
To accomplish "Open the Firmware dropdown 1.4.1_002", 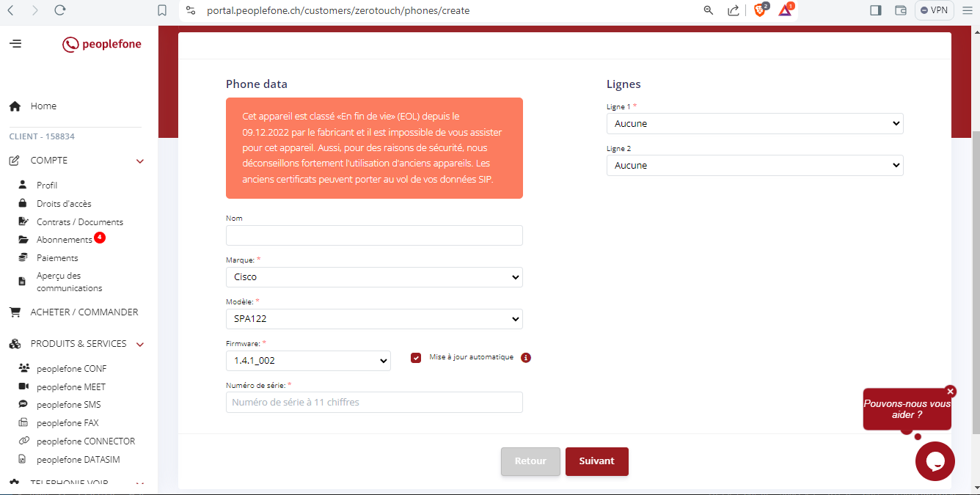I will tap(308, 361).
